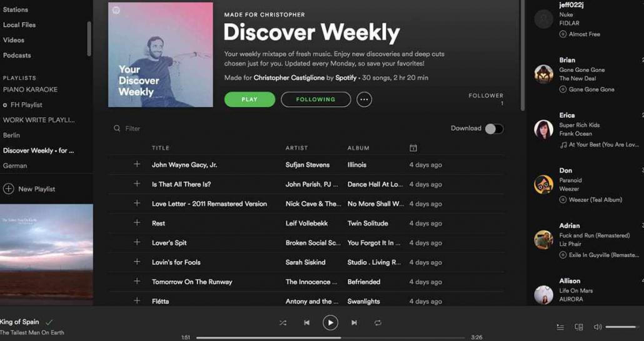Screen dimensions: 644x341
Task: Add John Wayne Gacy, Jr. with plus icon
Action: [137, 165]
